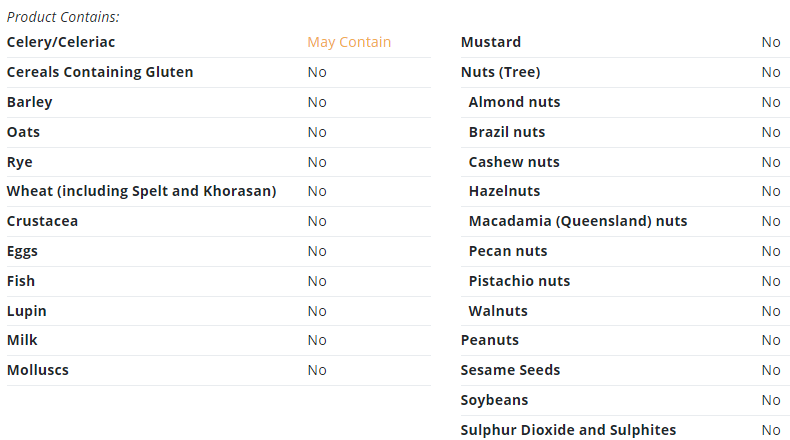Select the Sesame Seeds label
Image resolution: width=790 pixels, height=440 pixels.
pos(510,370)
